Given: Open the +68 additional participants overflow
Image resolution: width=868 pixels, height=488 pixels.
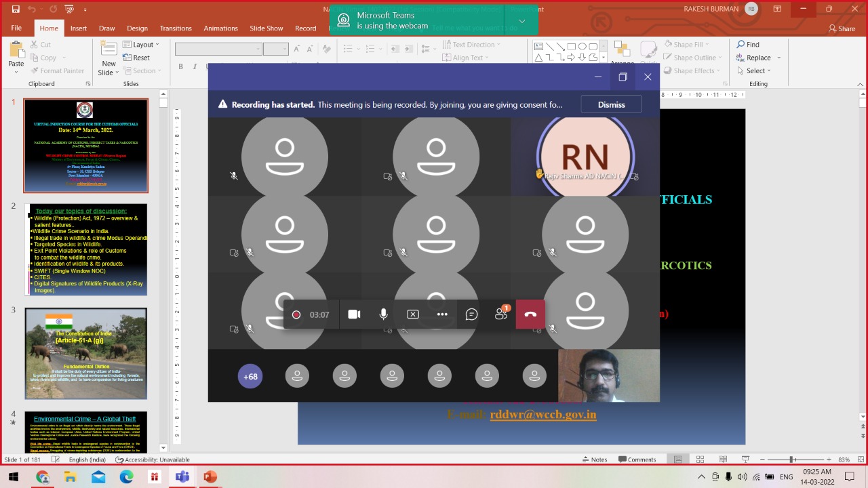Looking at the screenshot, I should (250, 376).
